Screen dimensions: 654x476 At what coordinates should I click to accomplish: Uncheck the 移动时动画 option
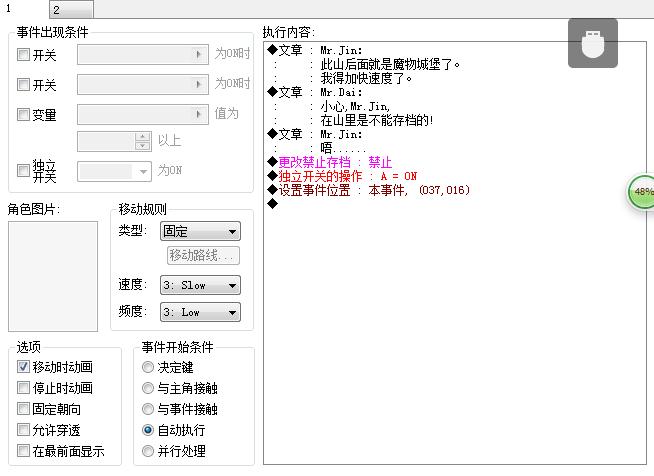point(23,366)
